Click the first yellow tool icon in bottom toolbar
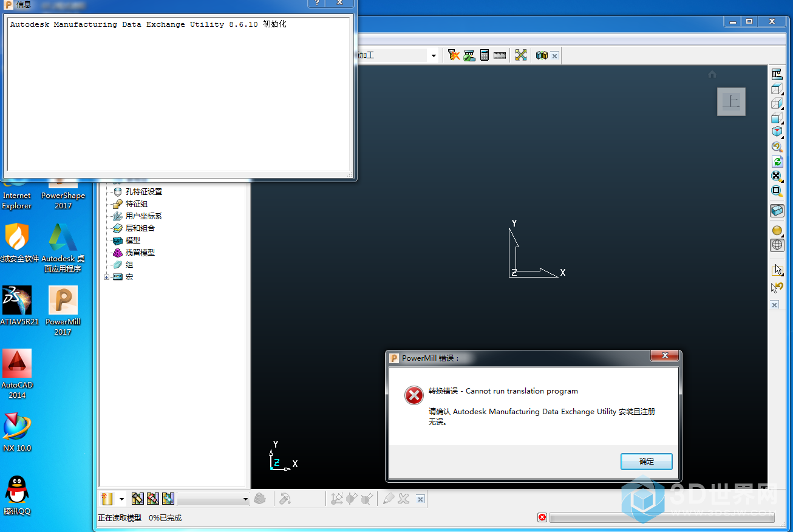Image resolution: width=793 pixels, height=532 pixels. [107, 499]
